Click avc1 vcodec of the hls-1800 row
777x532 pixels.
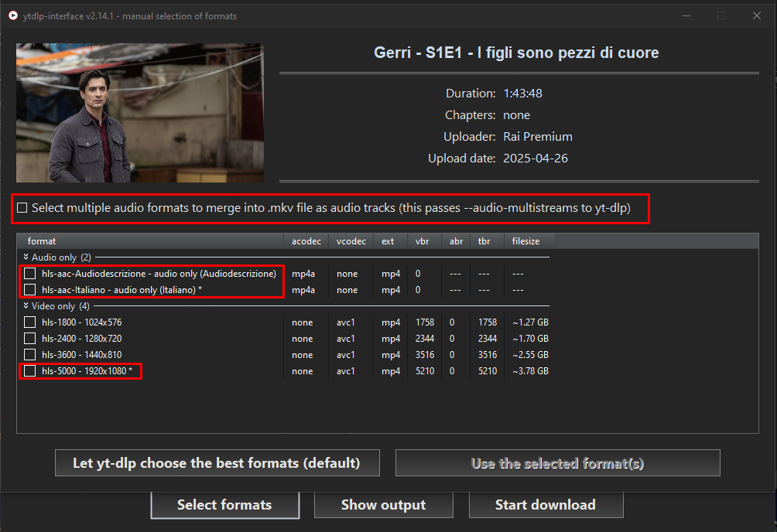click(x=346, y=322)
